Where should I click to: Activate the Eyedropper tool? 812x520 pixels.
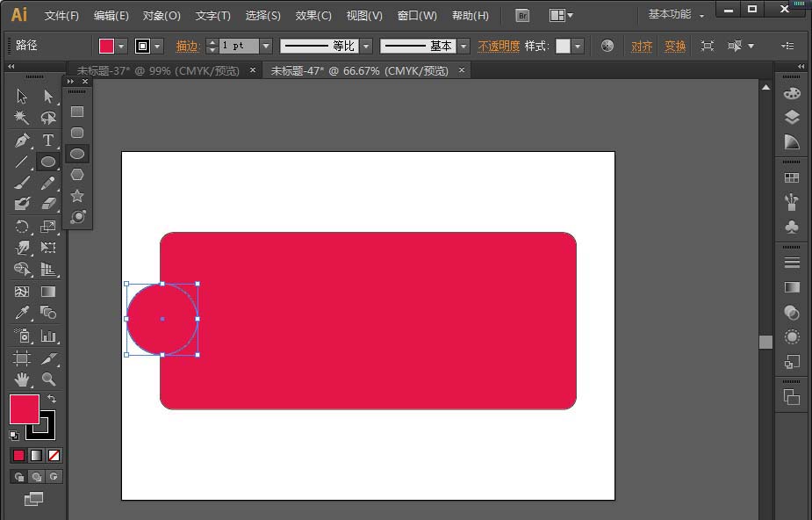tap(22, 313)
